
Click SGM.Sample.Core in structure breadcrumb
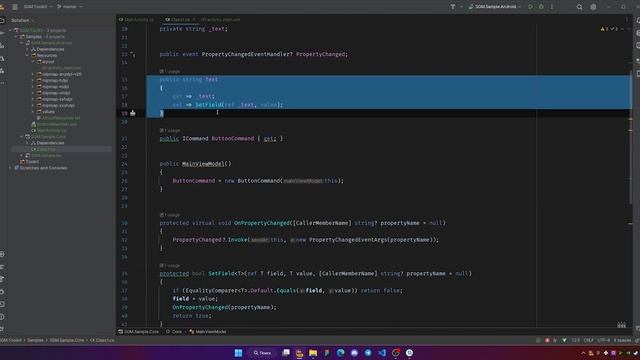pyautogui.click(x=139, y=332)
